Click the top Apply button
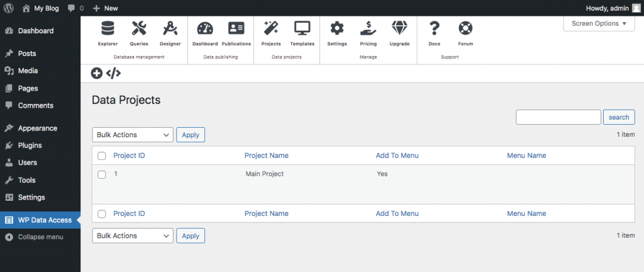This screenshot has height=272, width=644. (x=190, y=135)
